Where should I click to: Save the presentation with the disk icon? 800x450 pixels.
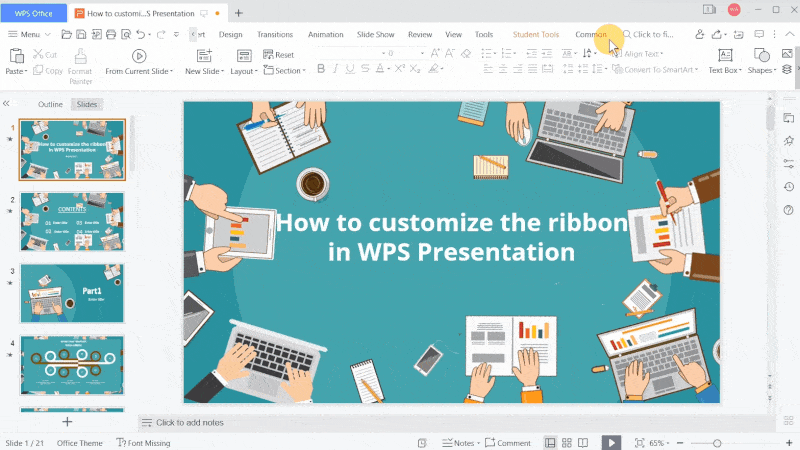click(x=81, y=34)
